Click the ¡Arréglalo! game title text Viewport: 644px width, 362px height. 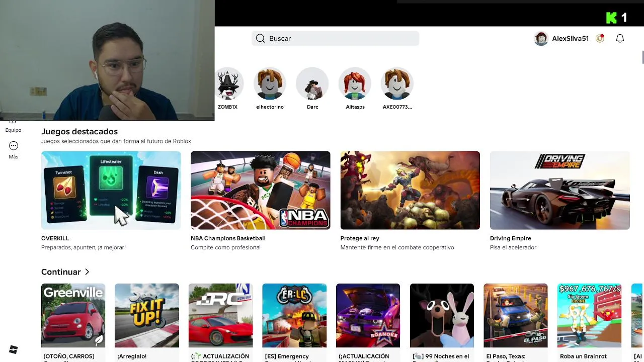(132, 356)
